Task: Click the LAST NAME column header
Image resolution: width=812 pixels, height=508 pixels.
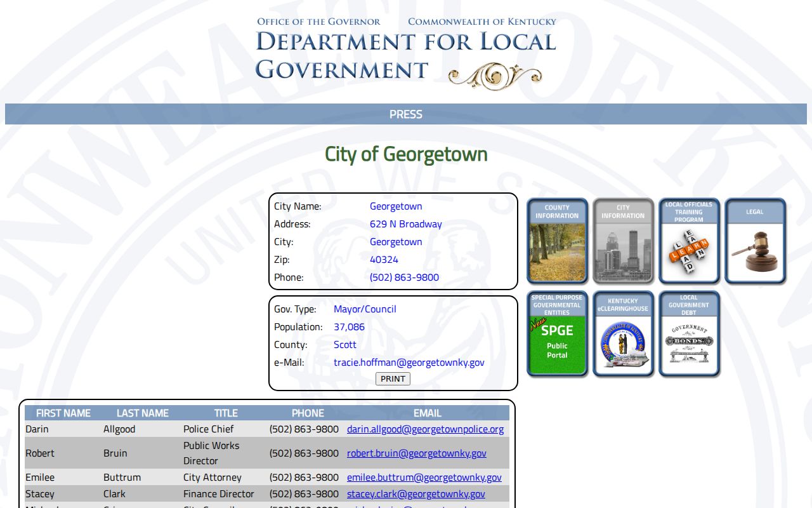Action: (x=143, y=413)
